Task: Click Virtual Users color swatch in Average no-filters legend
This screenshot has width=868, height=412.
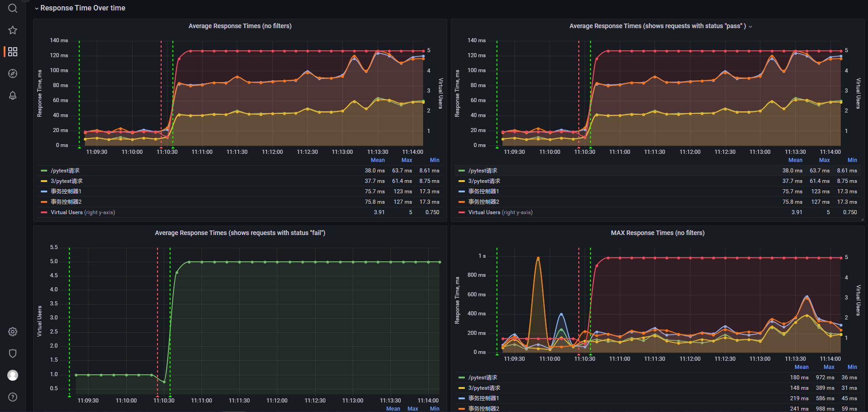Action: point(44,212)
